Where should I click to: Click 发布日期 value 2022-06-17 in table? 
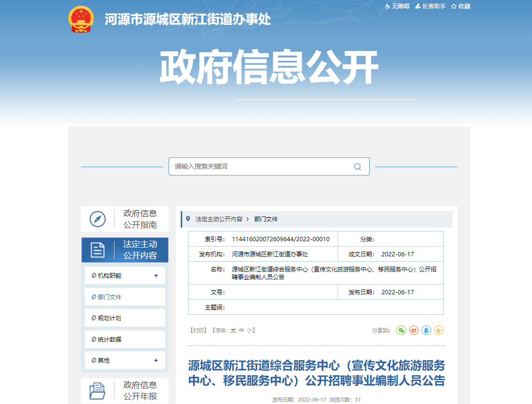click(398, 292)
